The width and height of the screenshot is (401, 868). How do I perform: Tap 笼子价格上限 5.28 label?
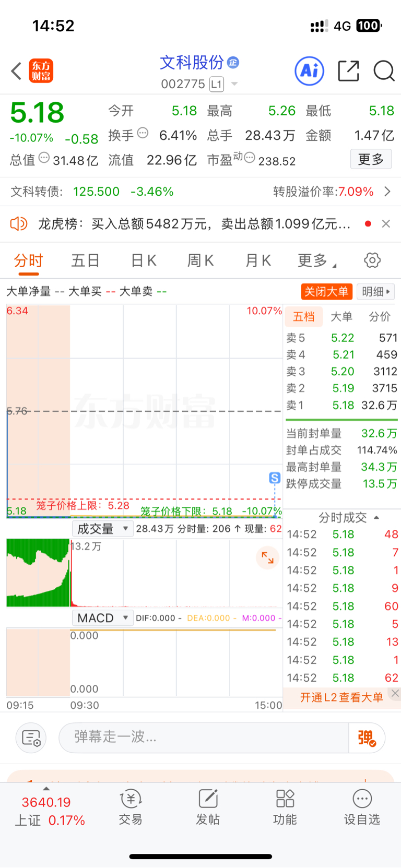(x=82, y=505)
